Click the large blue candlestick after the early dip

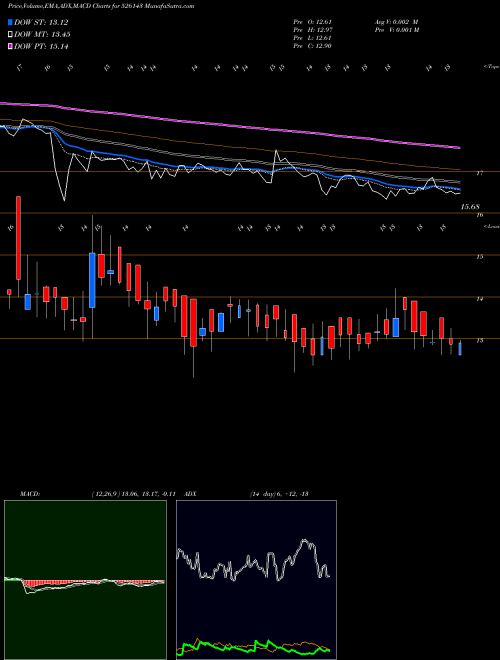click(92, 280)
